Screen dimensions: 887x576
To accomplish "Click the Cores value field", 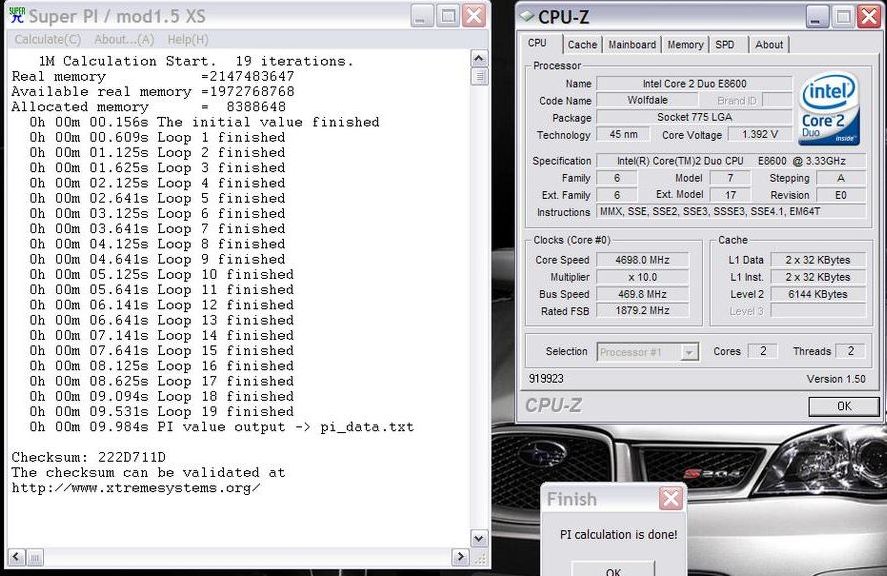I will [763, 351].
